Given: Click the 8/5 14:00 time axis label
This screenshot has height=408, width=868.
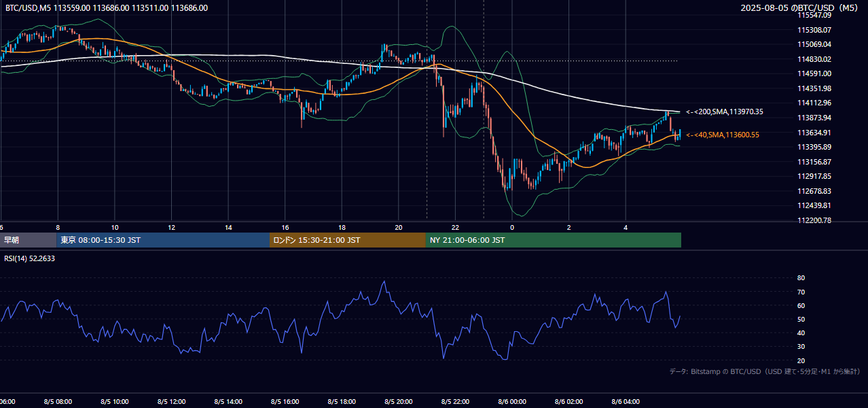Looking at the screenshot, I should point(228,402).
